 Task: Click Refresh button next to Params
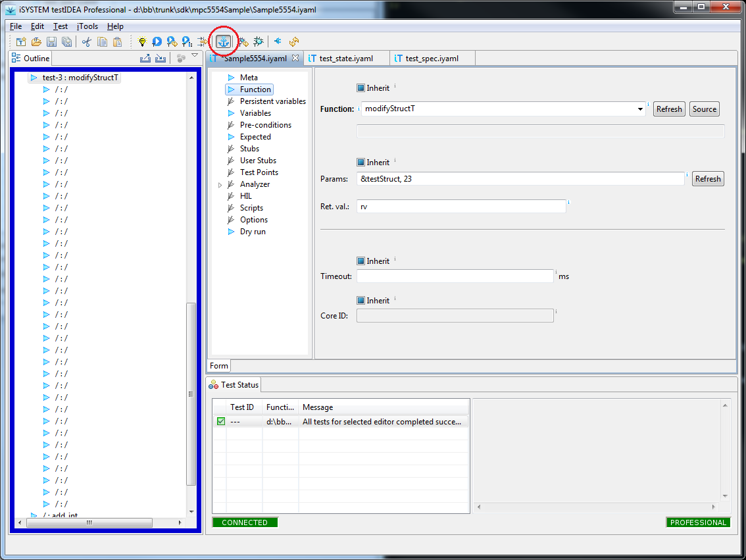pyautogui.click(x=707, y=179)
